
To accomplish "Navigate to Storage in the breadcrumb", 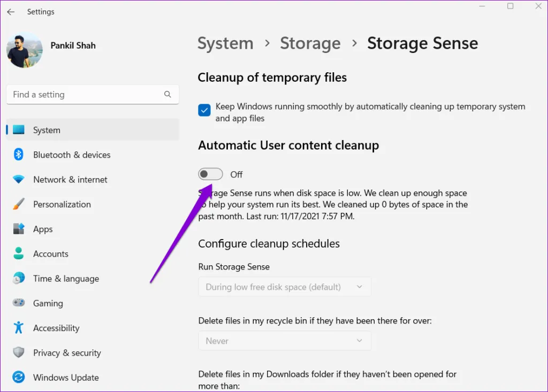I will click(310, 43).
